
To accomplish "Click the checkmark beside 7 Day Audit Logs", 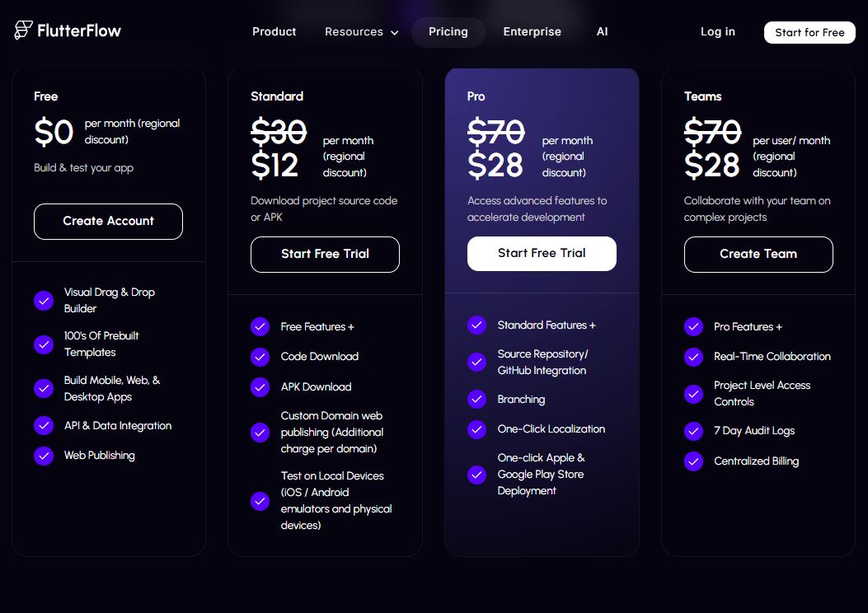I will pyautogui.click(x=693, y=431).
